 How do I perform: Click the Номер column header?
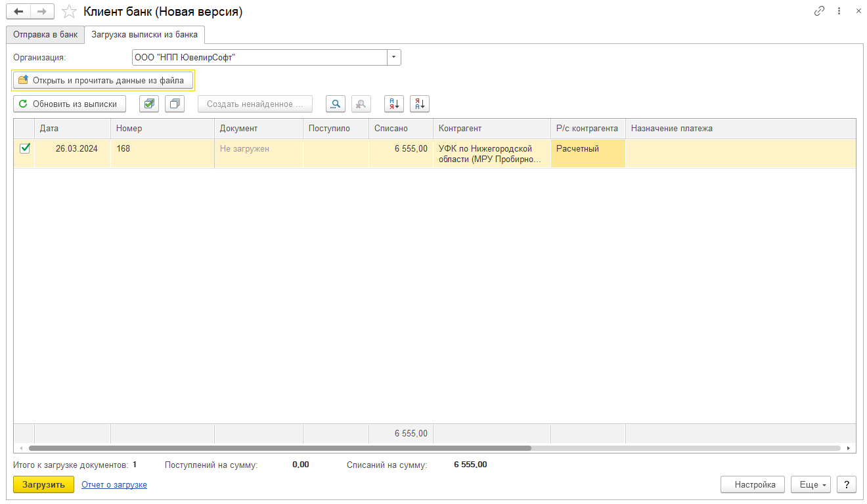(162, 129)
